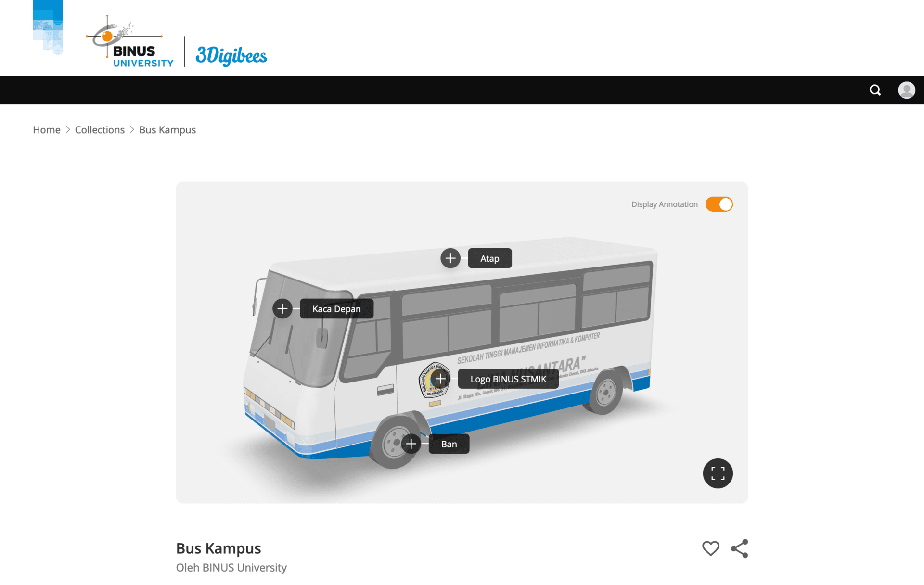Click the Kaca Depan annotation label
Viewport: 924px width, 585px height.
(x=336, y=308)
